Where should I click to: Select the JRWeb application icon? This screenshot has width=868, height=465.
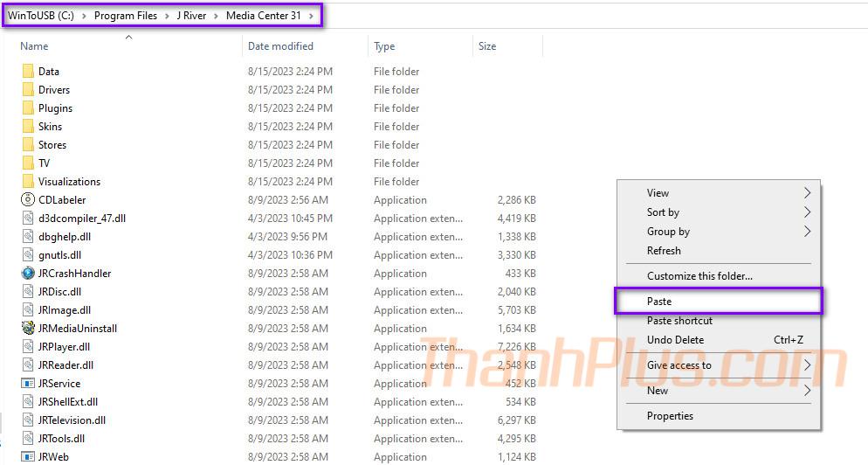coord(28,456)
